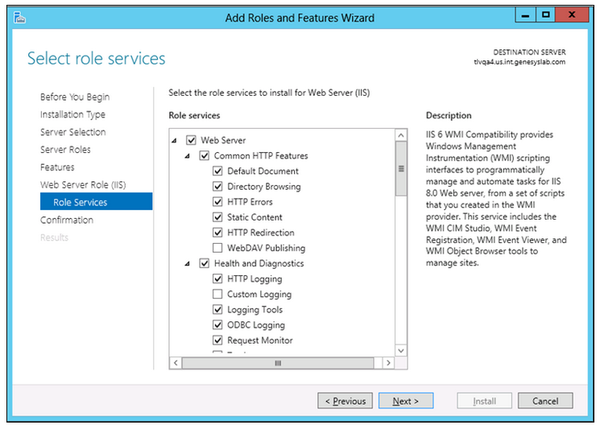Enable the Custom Logging checkbox
600x429 pixels.
(218, 294)
